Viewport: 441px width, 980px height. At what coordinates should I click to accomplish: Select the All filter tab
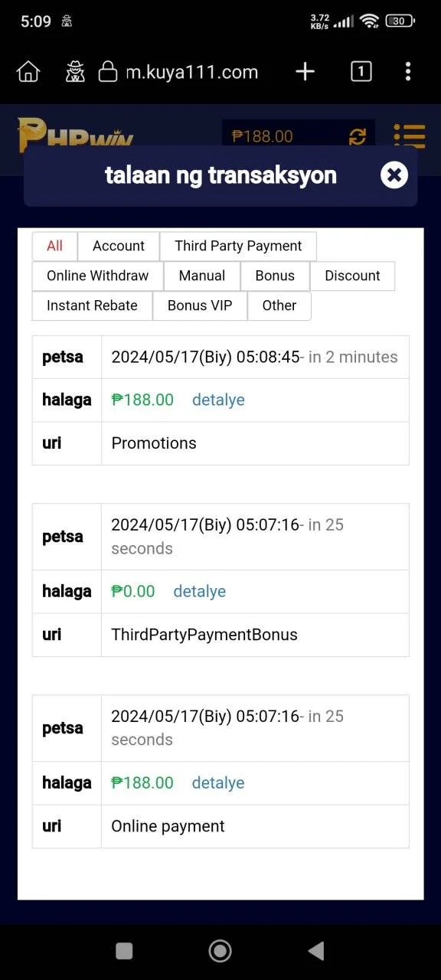(54, 246)
